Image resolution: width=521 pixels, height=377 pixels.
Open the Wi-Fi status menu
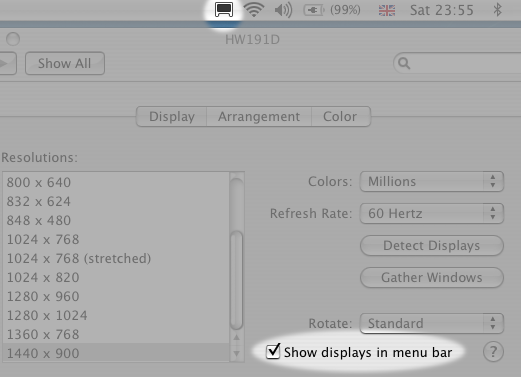[254, 10]
